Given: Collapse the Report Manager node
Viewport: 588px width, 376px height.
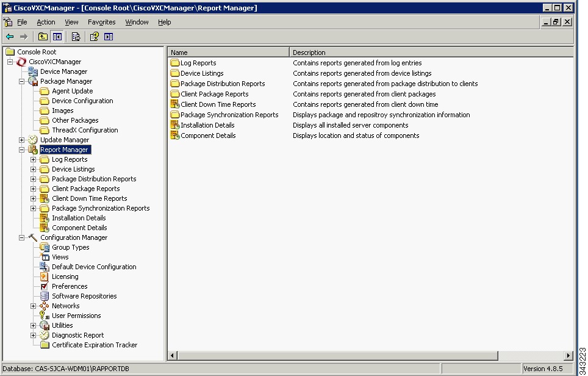Looking at the screenshot, I should [22, 150].
